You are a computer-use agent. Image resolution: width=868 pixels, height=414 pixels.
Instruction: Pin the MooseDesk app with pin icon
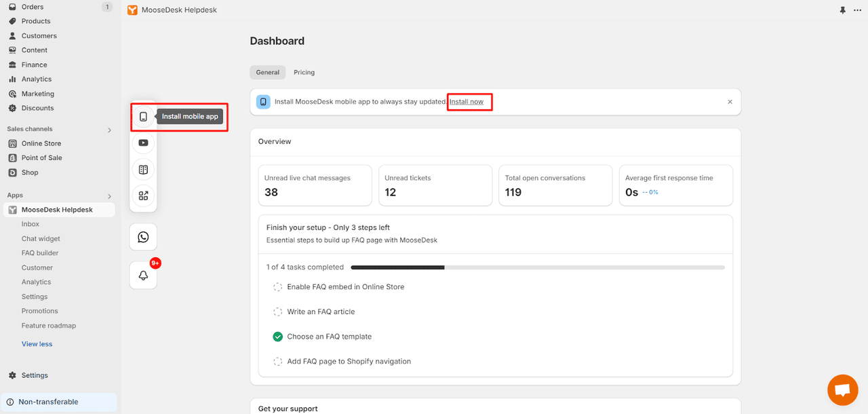(x=843, y=10)
